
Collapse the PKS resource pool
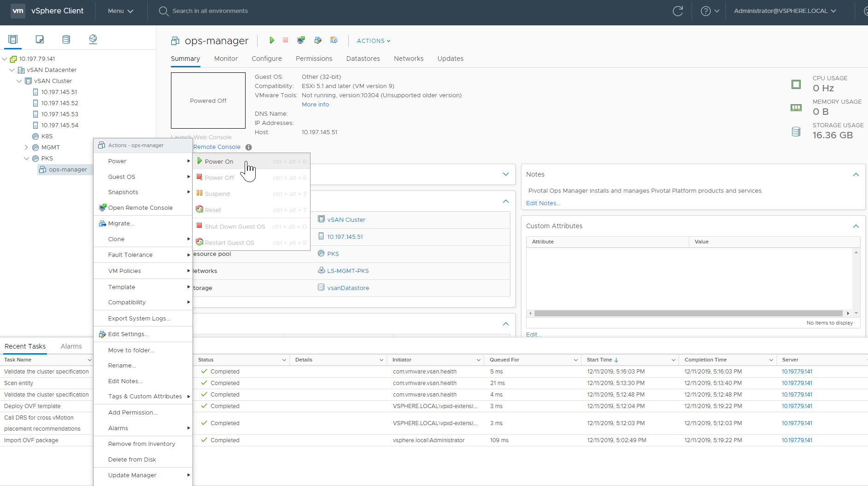point(27,159)
